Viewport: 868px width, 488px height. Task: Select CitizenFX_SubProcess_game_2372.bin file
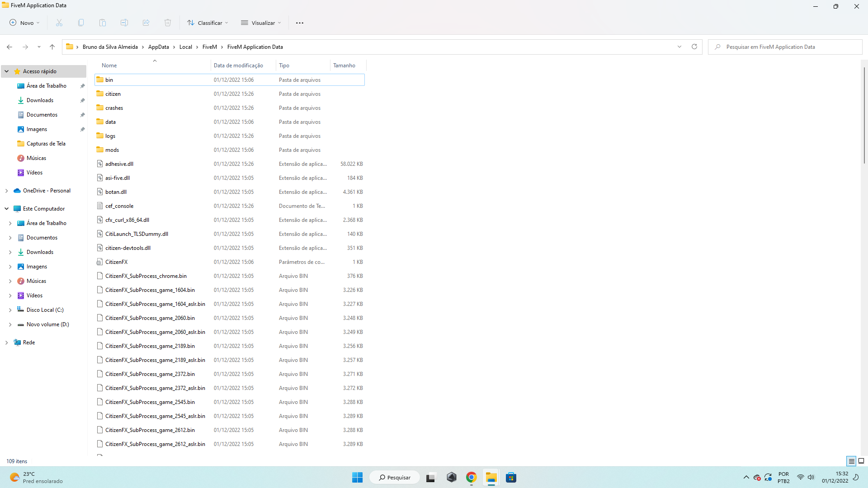(230, 374)
